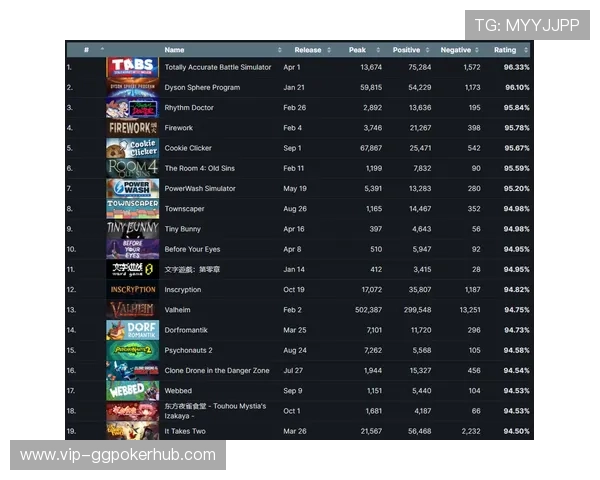Open the Before Your Eyes entry
Image resolution: width=600 pixels, height=480 pixels.
click(192, 250)
